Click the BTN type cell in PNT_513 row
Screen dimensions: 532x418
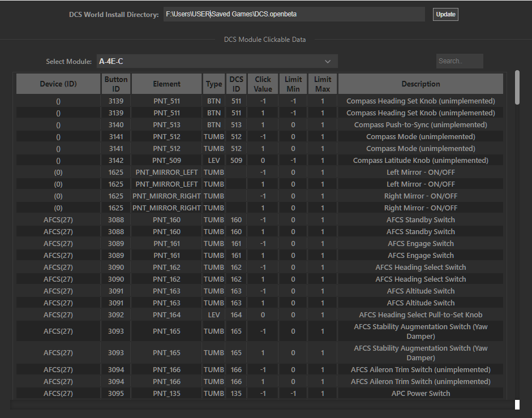pyautogui.click(x=214, y=125)
